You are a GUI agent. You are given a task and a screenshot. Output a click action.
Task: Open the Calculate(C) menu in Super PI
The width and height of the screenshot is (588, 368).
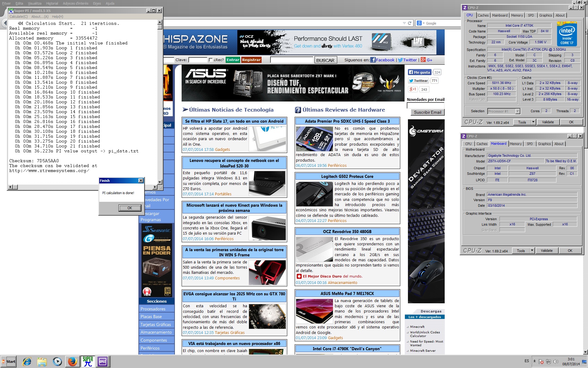[18, 17]
